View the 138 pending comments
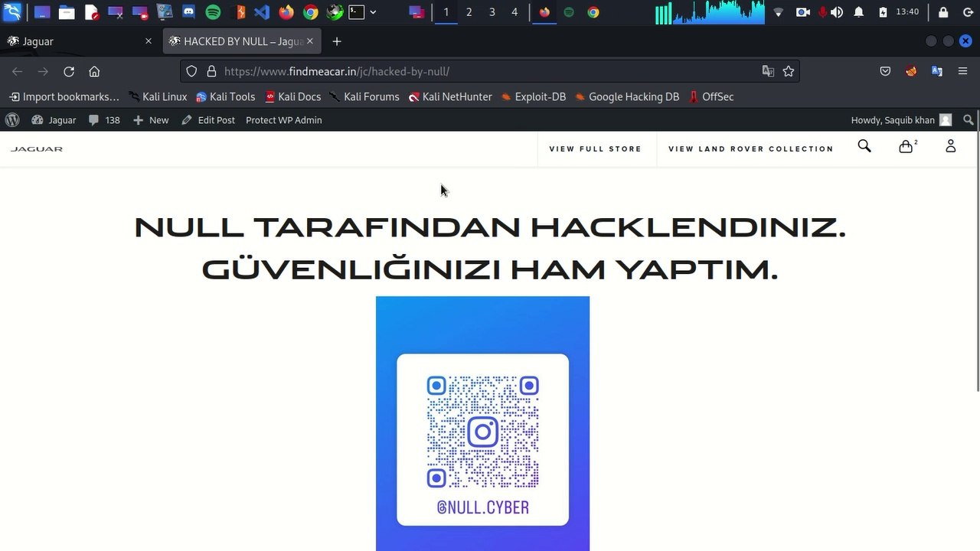This screenshot has width=980, height=551. coord(104,120)
